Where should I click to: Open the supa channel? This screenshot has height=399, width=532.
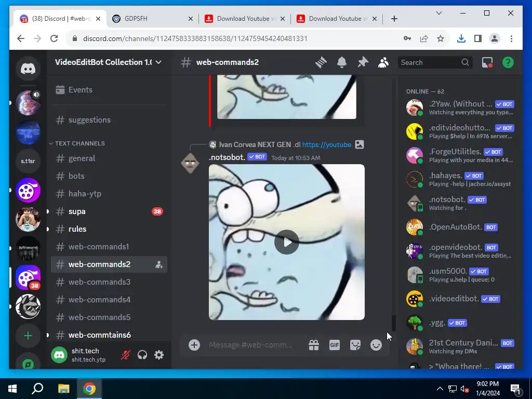pyautogui.click(x=109, y=211)
